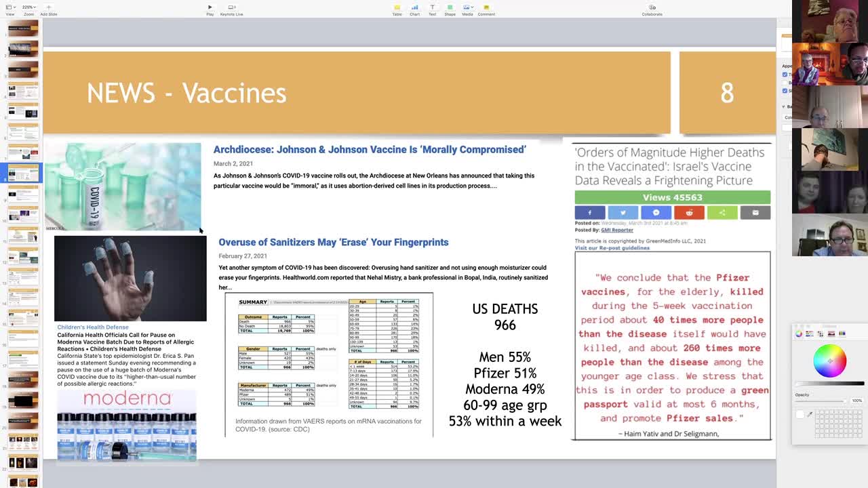Toggle the Slide Number checkbox in Appearance
868x488 pixels.
click(785, 91)
